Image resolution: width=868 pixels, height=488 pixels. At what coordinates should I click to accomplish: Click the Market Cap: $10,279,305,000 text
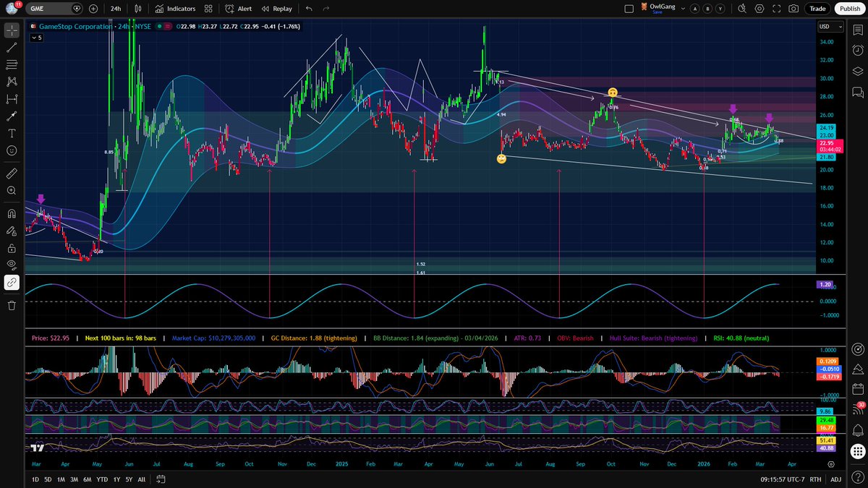[214, 338]
